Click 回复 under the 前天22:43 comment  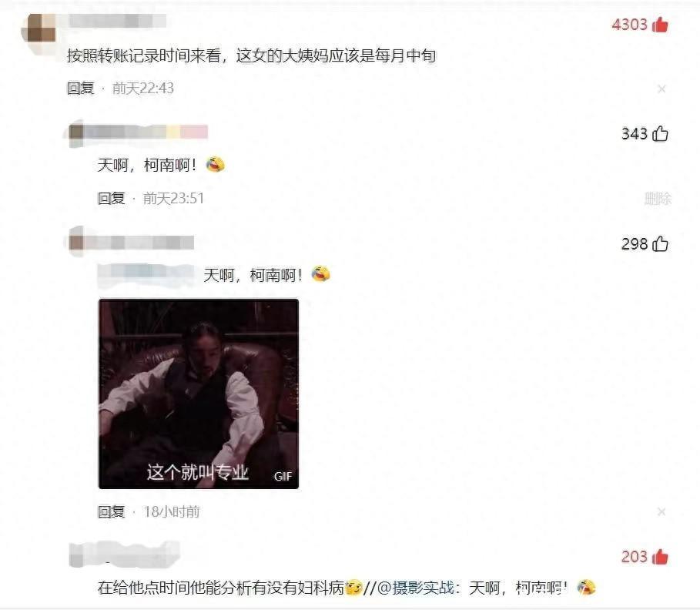pyautogui.click(x=81, y=89)
